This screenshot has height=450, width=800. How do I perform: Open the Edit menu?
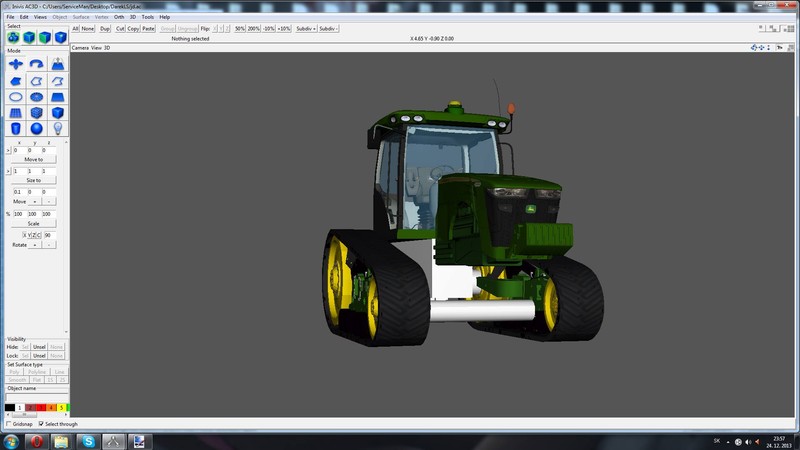point(24,17)
